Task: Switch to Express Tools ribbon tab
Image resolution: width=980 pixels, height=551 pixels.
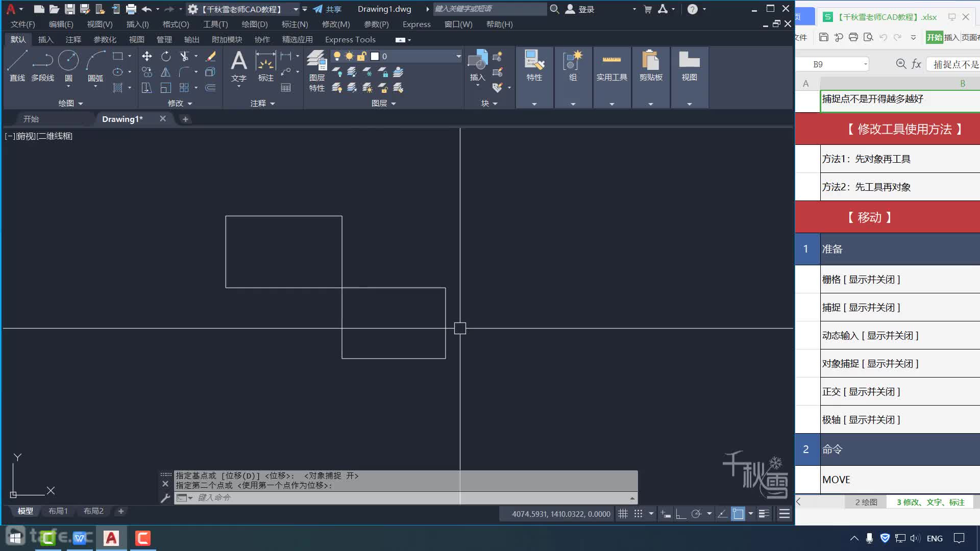Action: (x=350, y=39)
